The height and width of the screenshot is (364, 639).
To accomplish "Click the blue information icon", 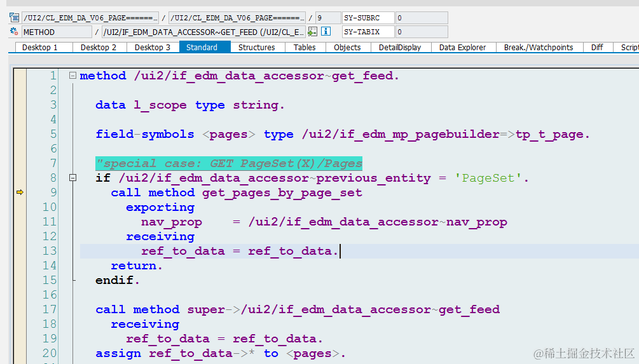I will [x=326, y=31].
